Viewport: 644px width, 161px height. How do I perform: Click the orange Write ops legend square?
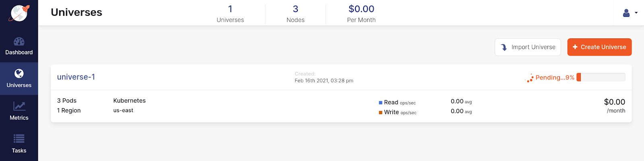click(380, 113)
